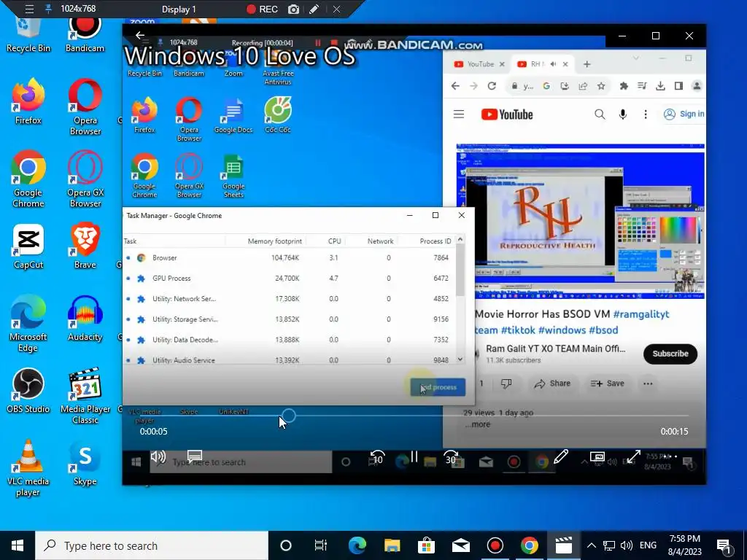Select the Skype desktop shortcut
The image size is (747, 560).
click(85, 463)
